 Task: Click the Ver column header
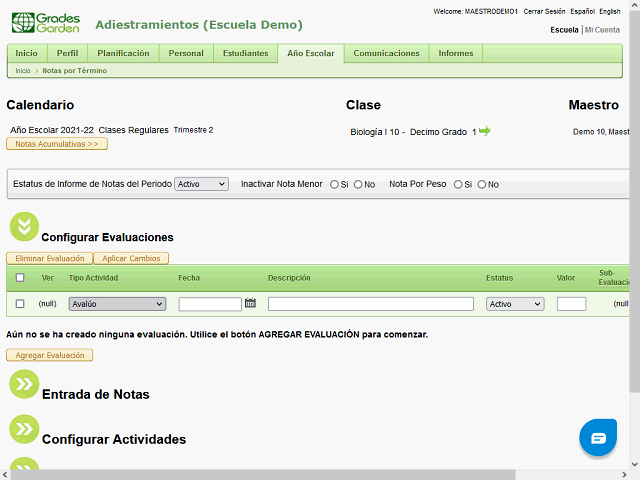pyautogui.click(x=47, y=278)
